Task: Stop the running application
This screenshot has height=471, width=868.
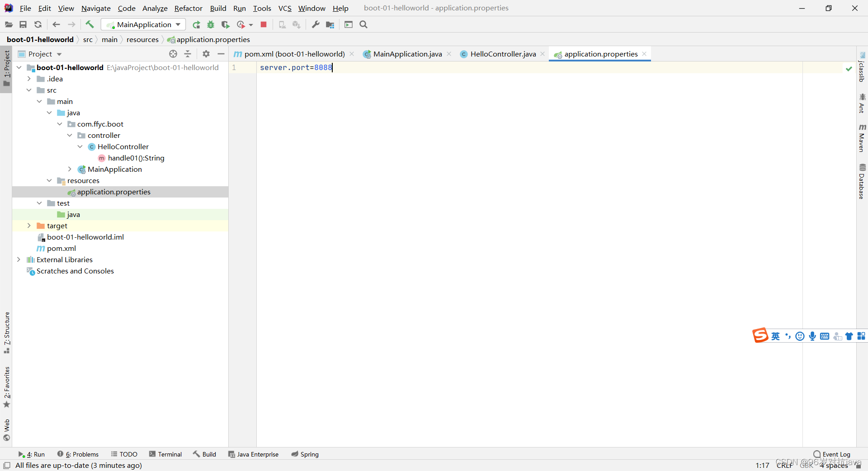Action: pos(264,24)
